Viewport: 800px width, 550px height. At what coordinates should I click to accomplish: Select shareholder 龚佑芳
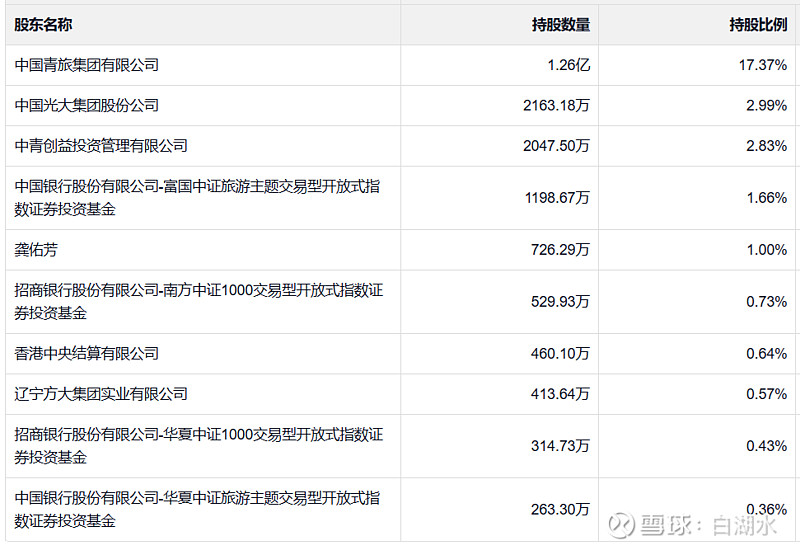pos(36,249)
